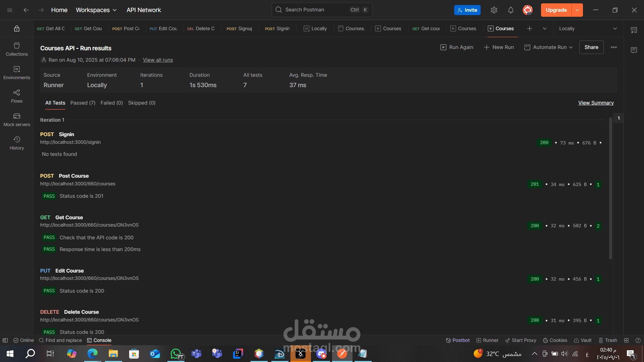The width and height of the screenshot is (644, 362).
Task: Start a New Run
Action: 499,47
